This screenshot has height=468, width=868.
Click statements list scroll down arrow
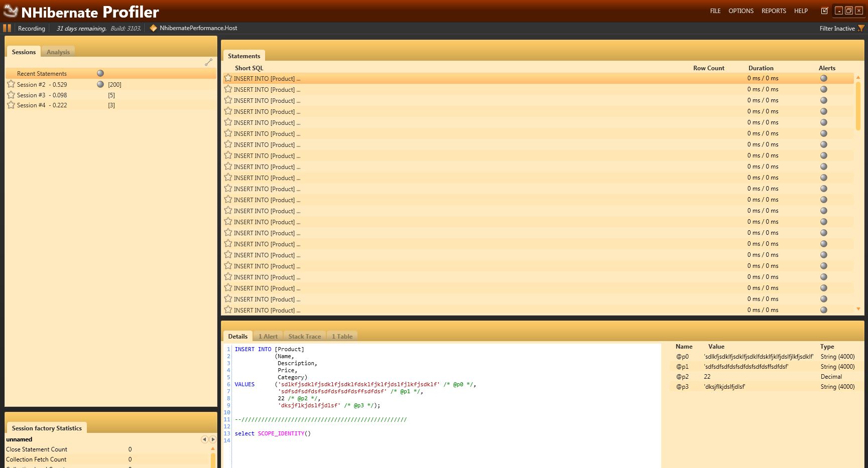pyautogui.click(x=858, y=309)
